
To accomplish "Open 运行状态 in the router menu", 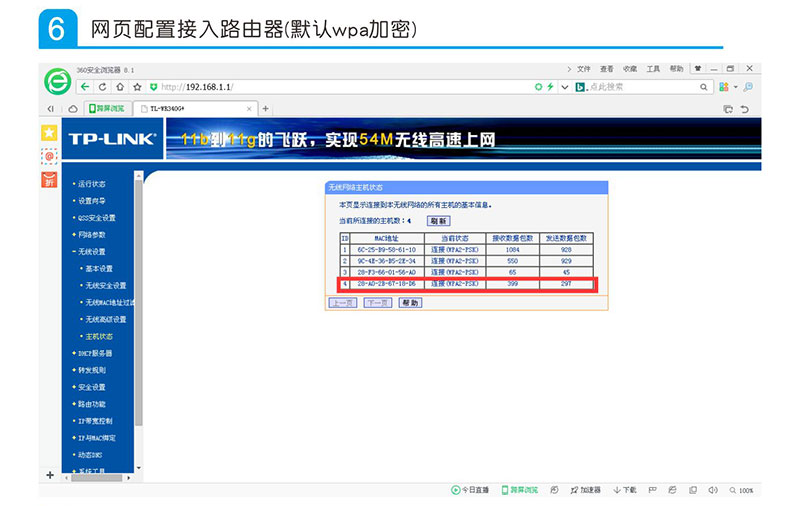I will point(92,184).
